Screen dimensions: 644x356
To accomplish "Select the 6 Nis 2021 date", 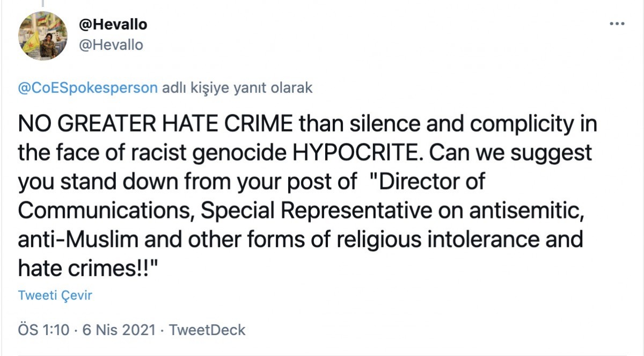I will tap(119, 330).
